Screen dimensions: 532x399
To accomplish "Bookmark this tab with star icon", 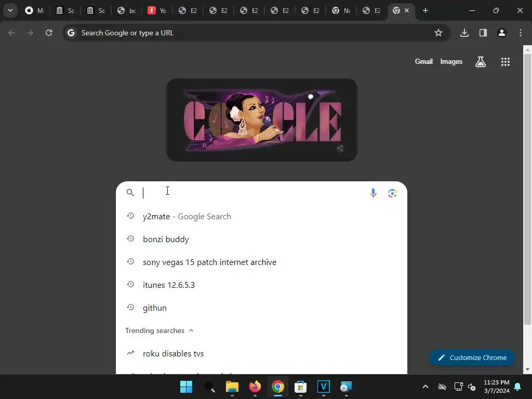I will coord(438,33).
